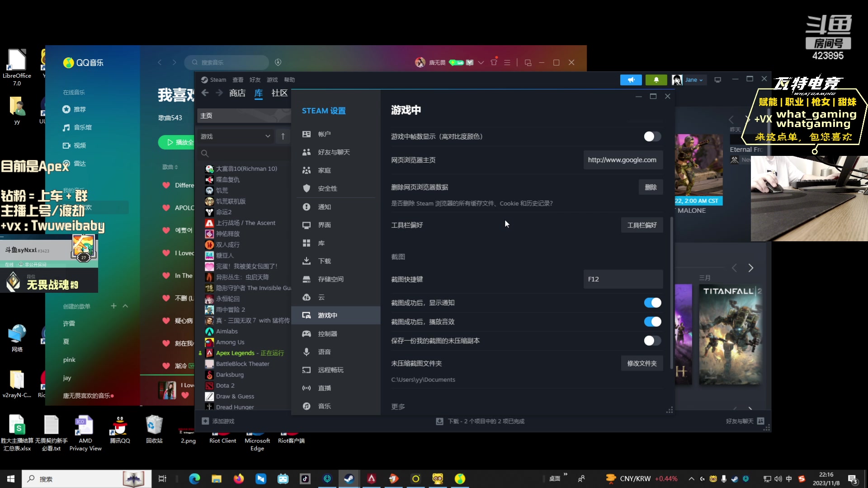Open 视频 in QQ Music sidebar
The width and height of the screenshot is (868, 488).
pos(75,145)
